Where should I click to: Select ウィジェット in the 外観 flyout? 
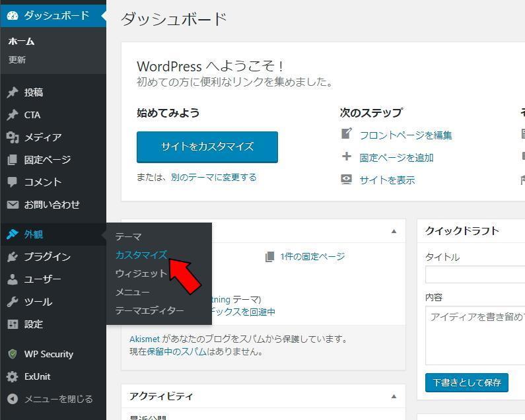click(141, 273)
